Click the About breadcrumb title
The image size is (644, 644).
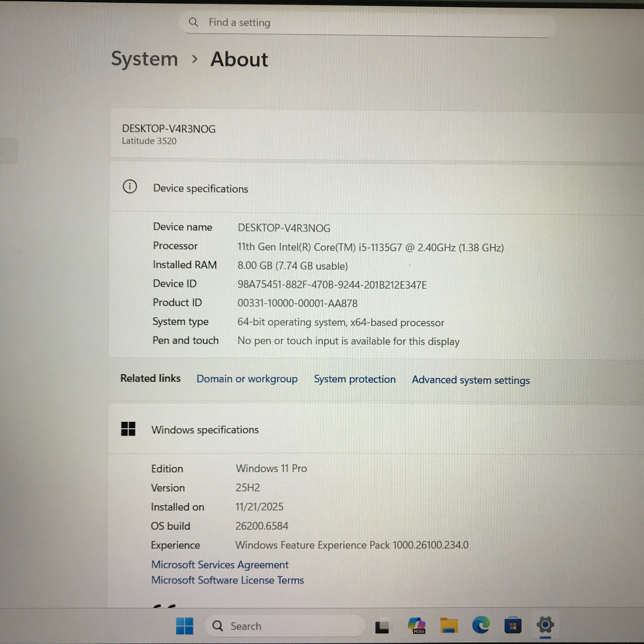(239, 60)
